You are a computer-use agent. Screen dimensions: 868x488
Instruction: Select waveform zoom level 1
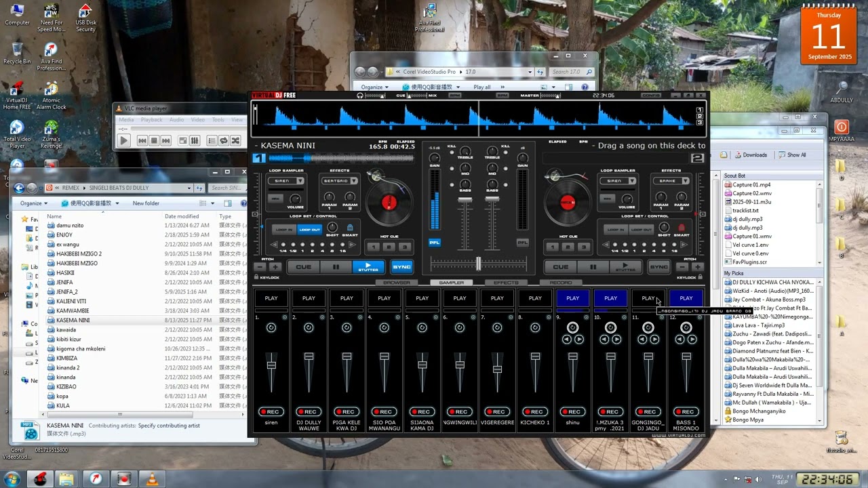(x=700, y=109)
